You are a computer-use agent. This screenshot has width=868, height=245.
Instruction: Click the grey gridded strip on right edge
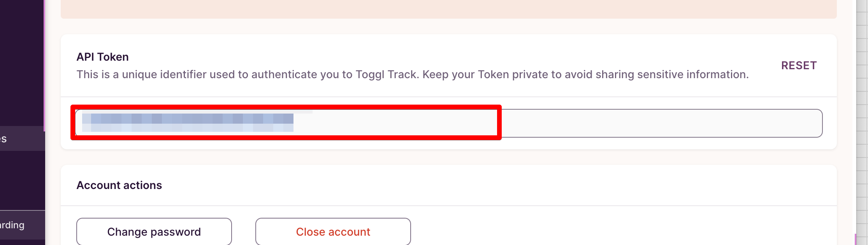tap(862, 117)
